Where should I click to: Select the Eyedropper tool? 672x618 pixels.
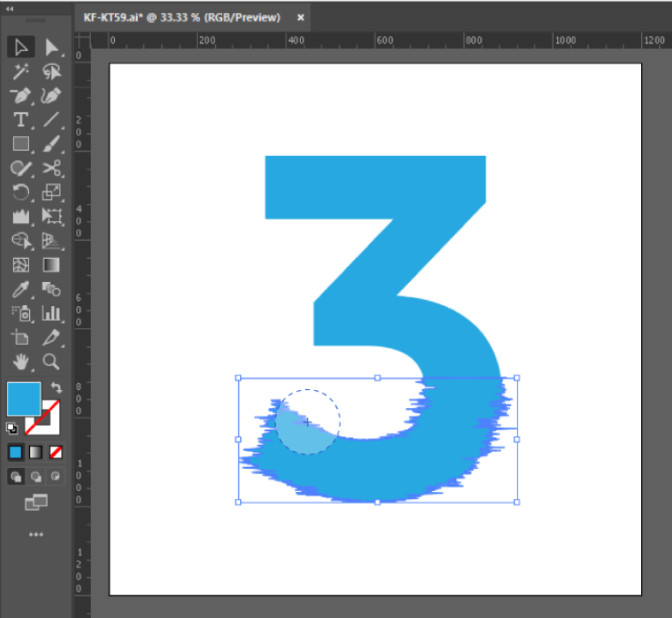pyautogui.click(x=21, y=290)
